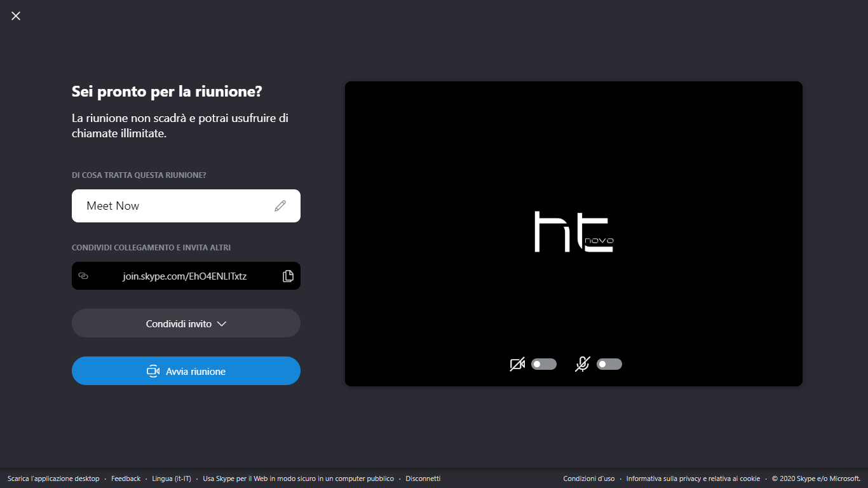Click the X to exit the meeting setup
Viewport: 868px width, 488px height.
pyautogui.click(x=15, y=15)
